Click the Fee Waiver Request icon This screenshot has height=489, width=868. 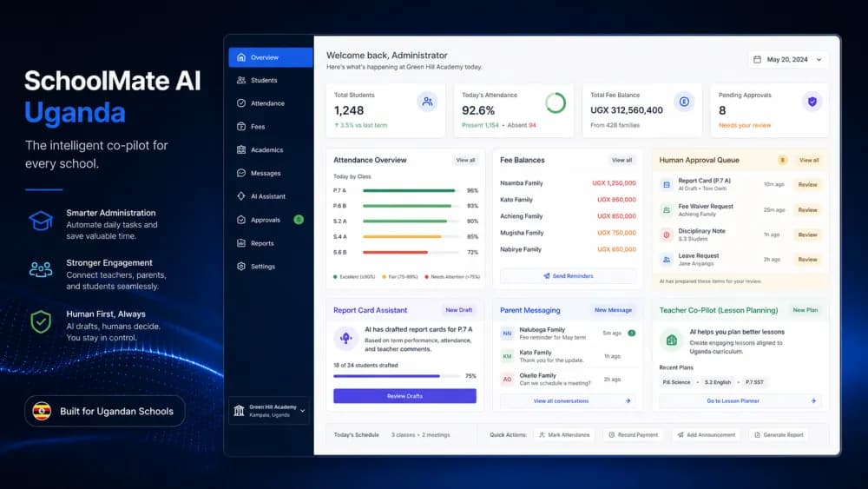[x=667, y=210]
